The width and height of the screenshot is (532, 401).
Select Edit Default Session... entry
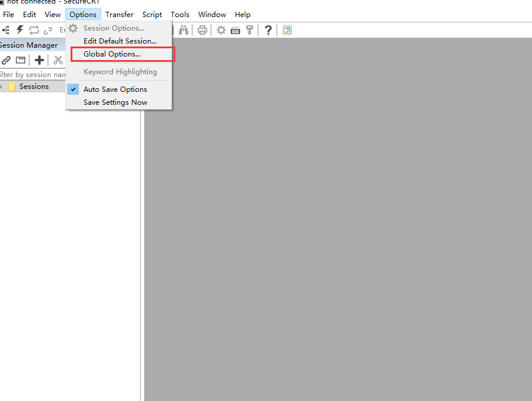click(119, 41)
